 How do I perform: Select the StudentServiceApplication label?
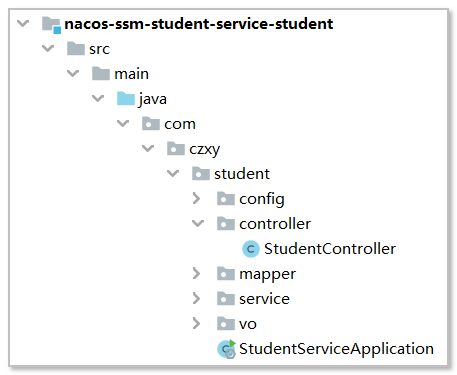[x=336, y=349]
